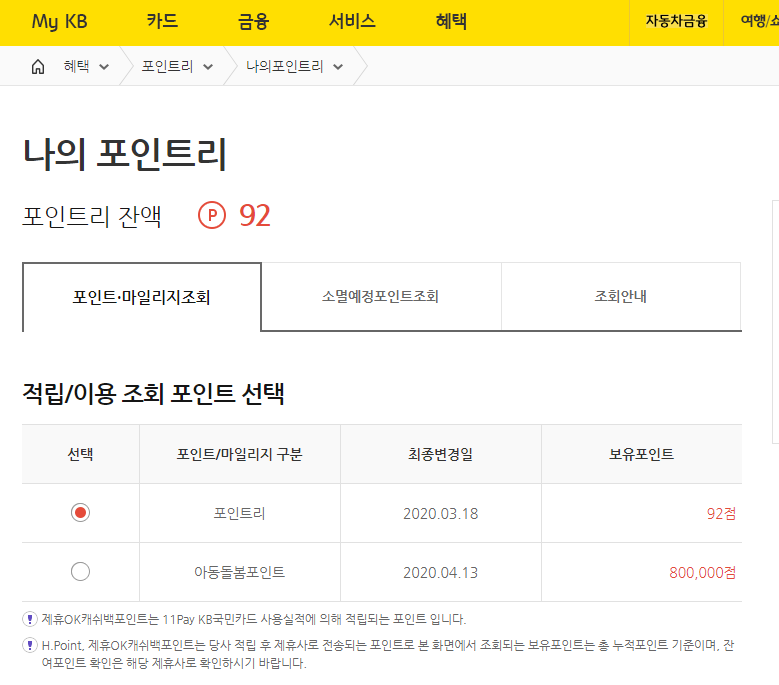Switch to 소멸예정포인트조회 tab
Screen dimensions: 779x685
(381, 297)
